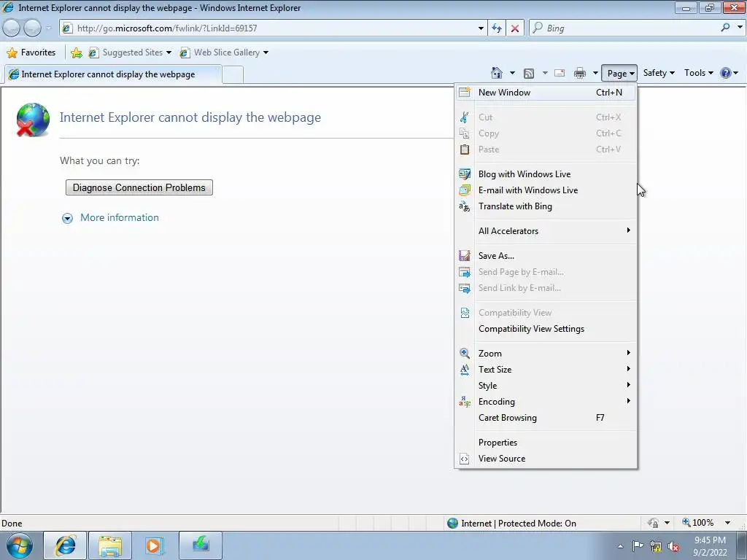Open the Text Size submenu
Screen dimensions: 747x560
point(546,370)
